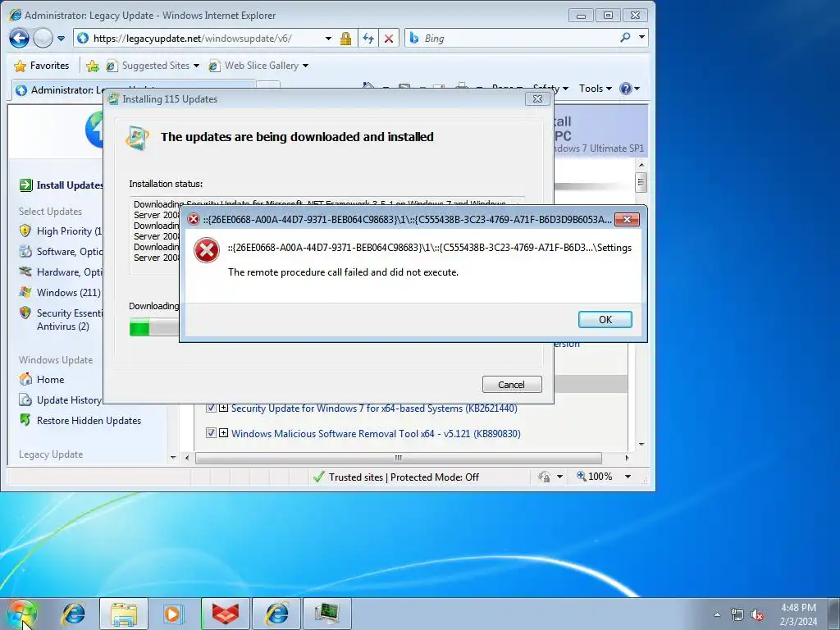Click the muted volume tray icon
This screenshot has height=630, width=840.
pyautogui.click(x=757, y=615)
